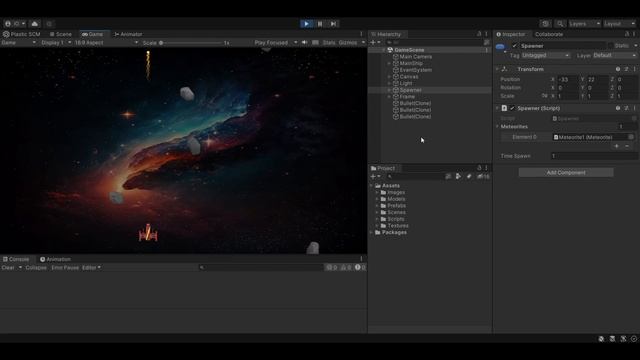The image size is (640, 360).
Task: Mute game audio with the speaker icon
Action: (x=304, y=42)
